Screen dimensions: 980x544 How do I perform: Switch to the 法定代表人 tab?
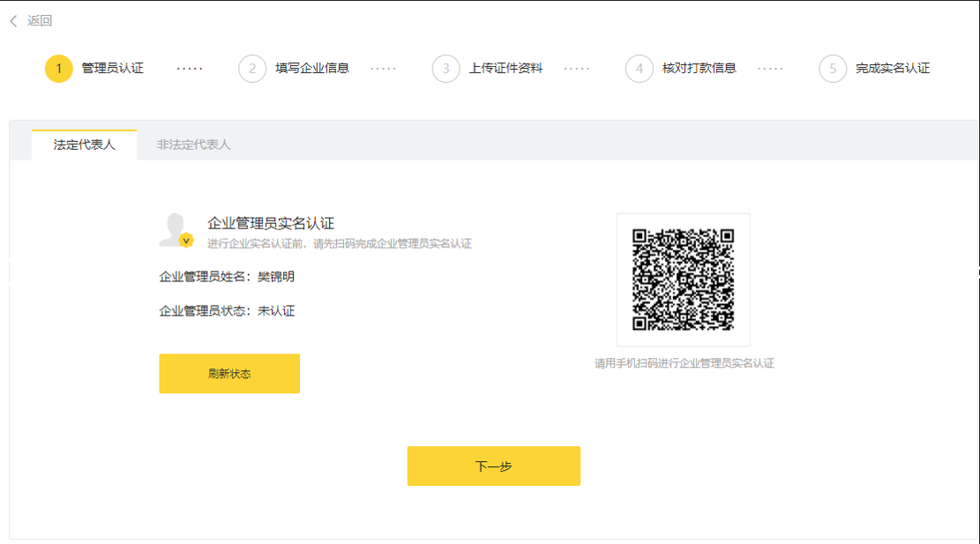[x=84, y=143]
